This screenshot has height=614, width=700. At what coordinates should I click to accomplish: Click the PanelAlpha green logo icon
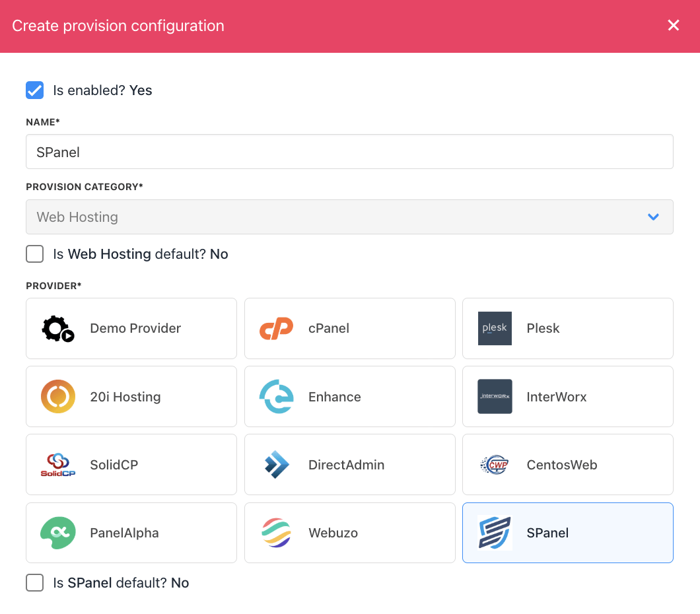(58, 533)
